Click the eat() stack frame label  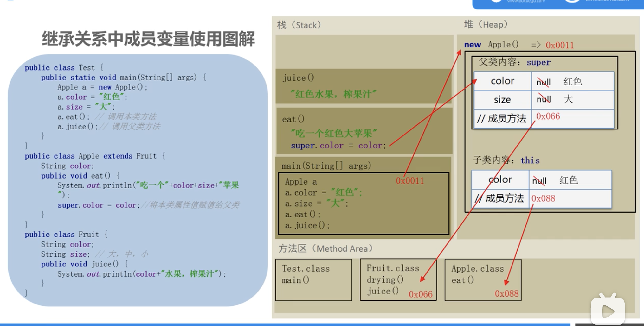[293, 119]
